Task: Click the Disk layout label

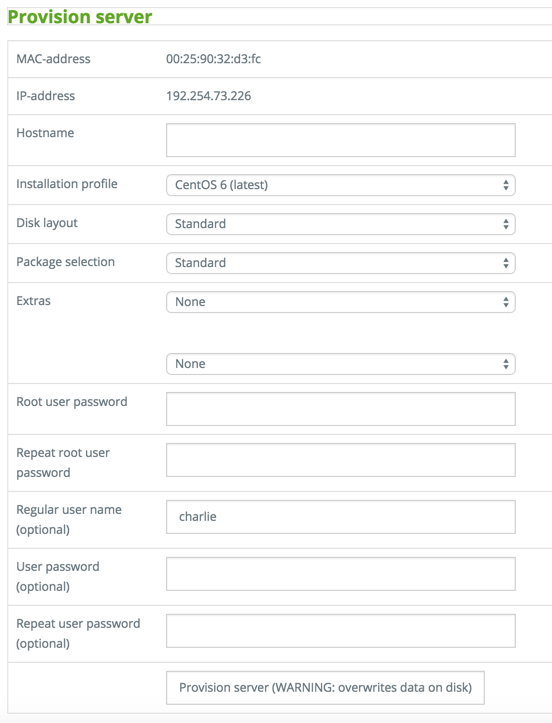Action: pyautogui.click(x=47, y=223)
